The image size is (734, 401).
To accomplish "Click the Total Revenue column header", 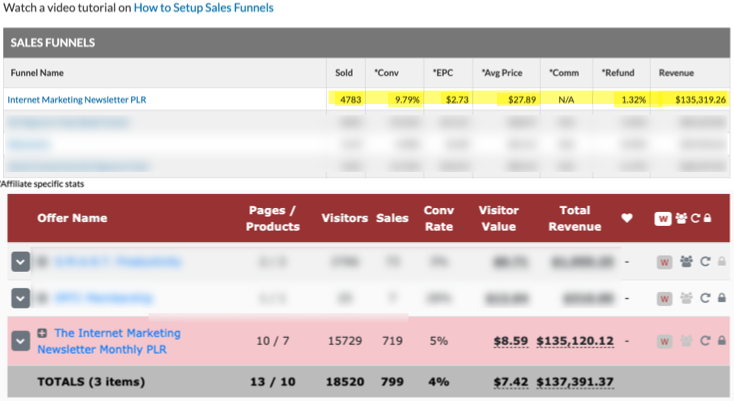I will point(575,219).
